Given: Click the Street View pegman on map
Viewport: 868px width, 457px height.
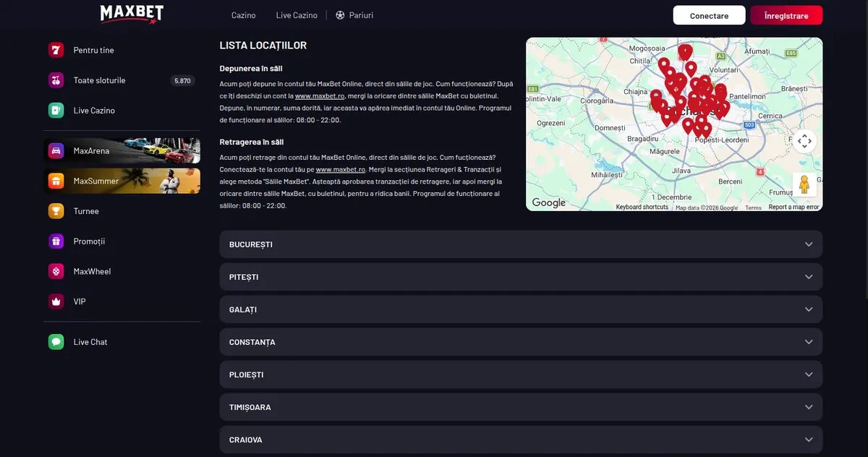Looking at the screenshot, I should click(x=804, y=184).
